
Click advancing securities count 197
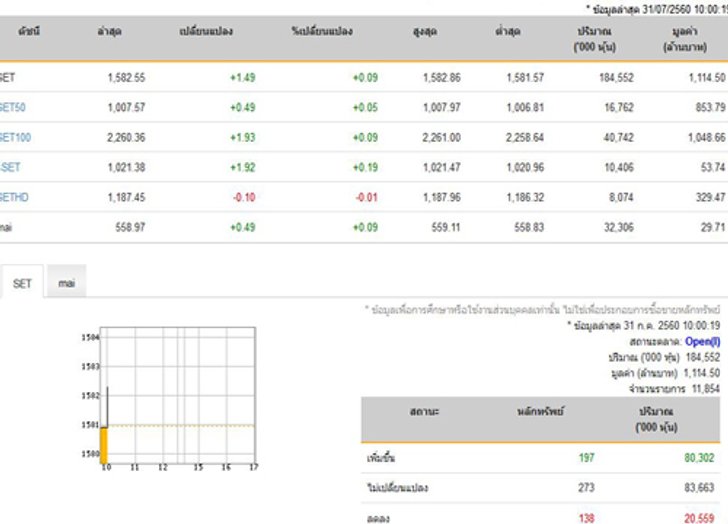tap(586, 458)
